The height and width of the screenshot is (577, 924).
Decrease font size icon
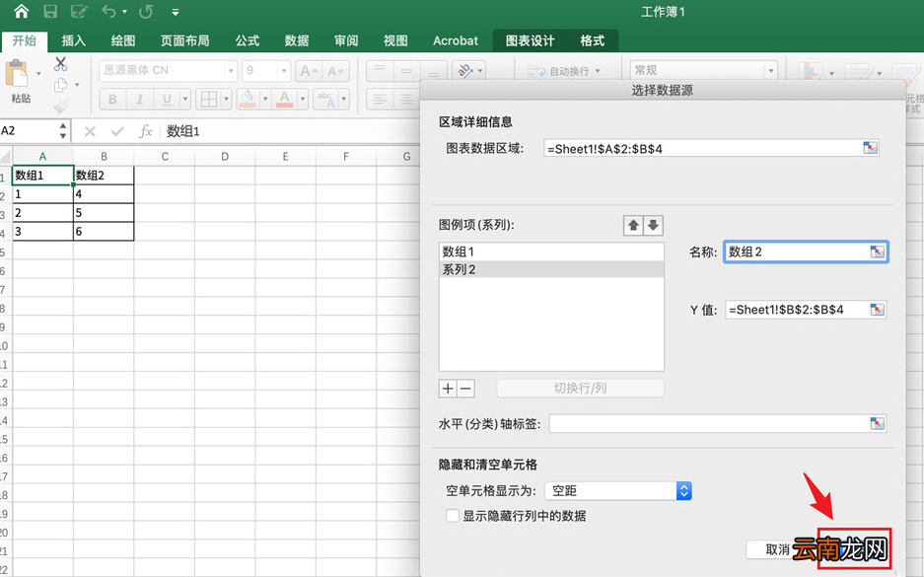[x=336, y=71]
